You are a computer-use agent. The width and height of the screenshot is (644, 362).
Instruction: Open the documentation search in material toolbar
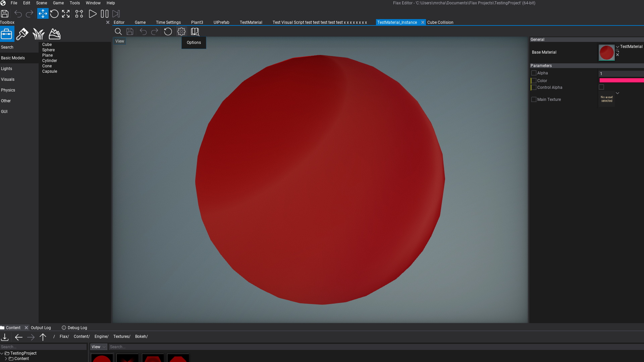click(195, 32)
